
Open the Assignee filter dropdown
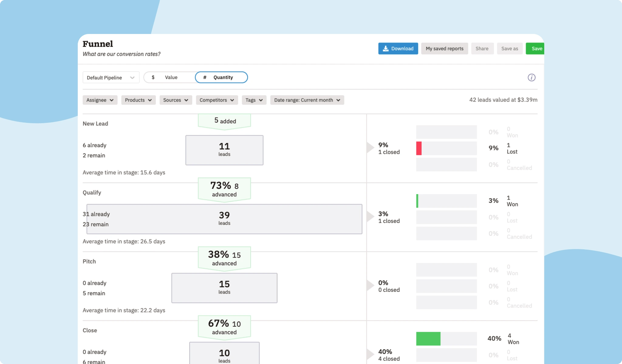(x=100, y=100)
